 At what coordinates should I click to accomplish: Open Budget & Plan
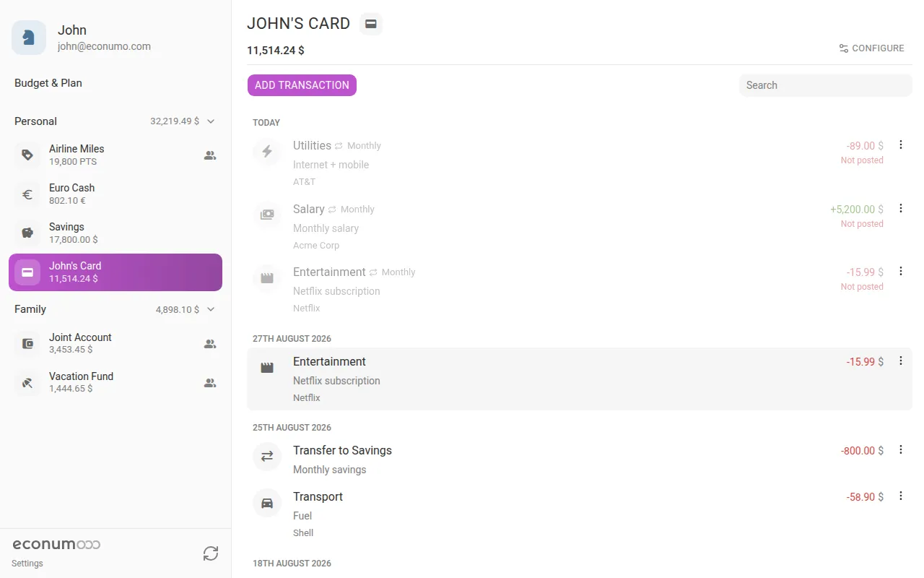click(48, 83)
